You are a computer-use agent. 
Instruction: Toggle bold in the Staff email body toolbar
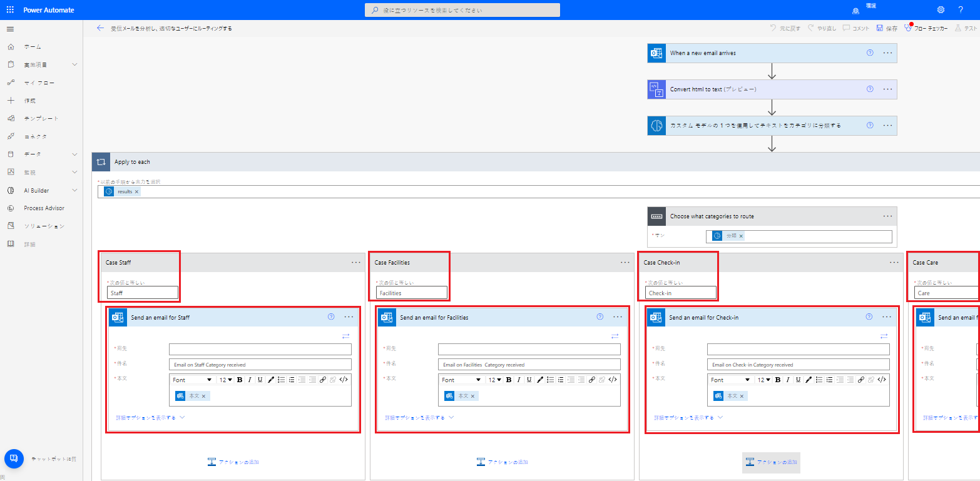coord(240,379)
